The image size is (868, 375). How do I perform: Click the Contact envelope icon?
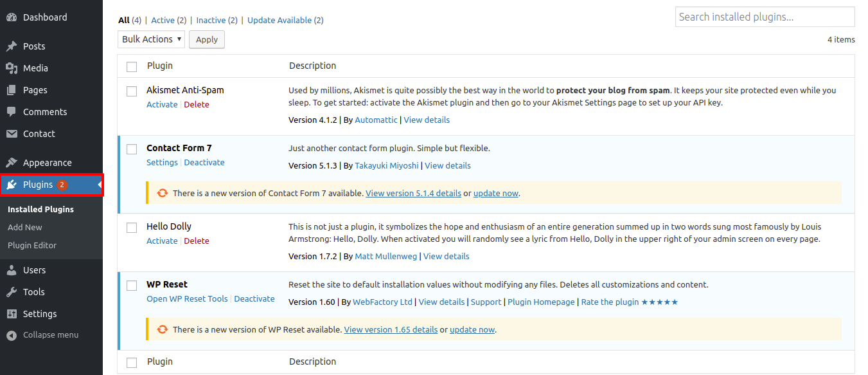coord(12,134)
